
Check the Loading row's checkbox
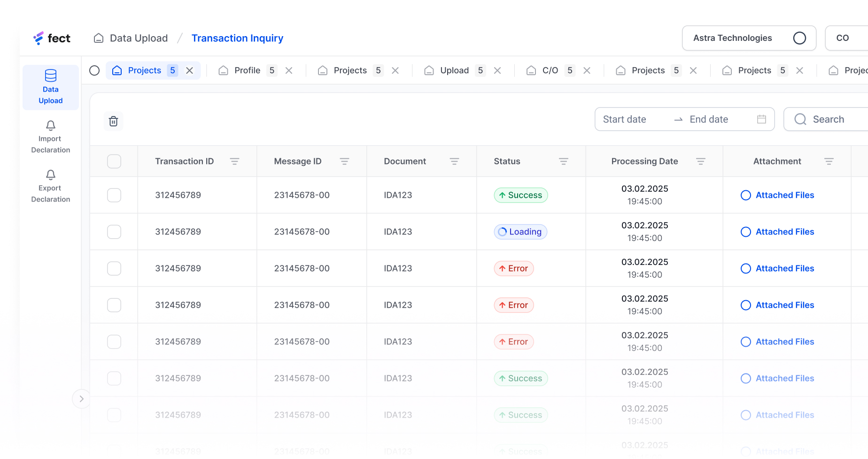point(114,232)
